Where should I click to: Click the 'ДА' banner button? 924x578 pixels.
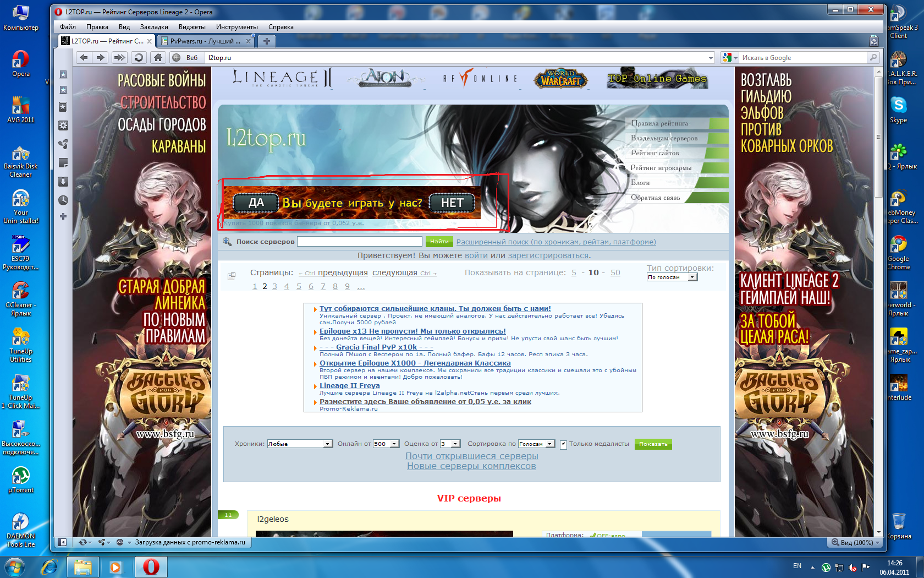tap(256, 203)
